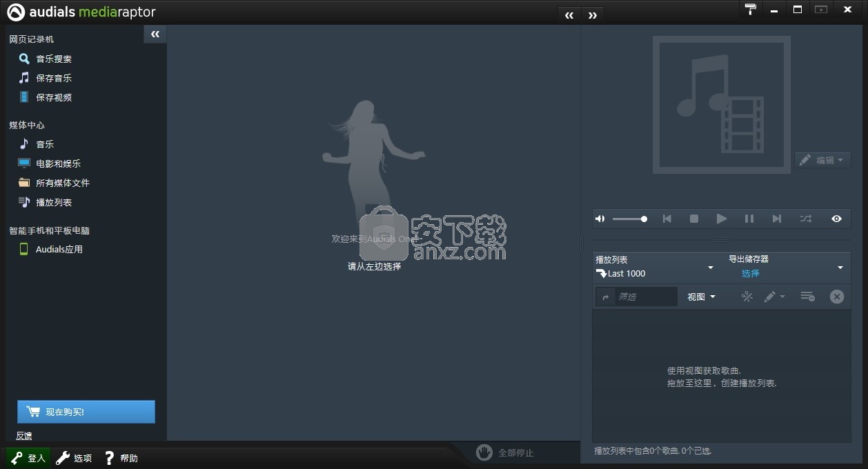
Task: Click the 网页记录机 section header
Action: click(31, 39)
